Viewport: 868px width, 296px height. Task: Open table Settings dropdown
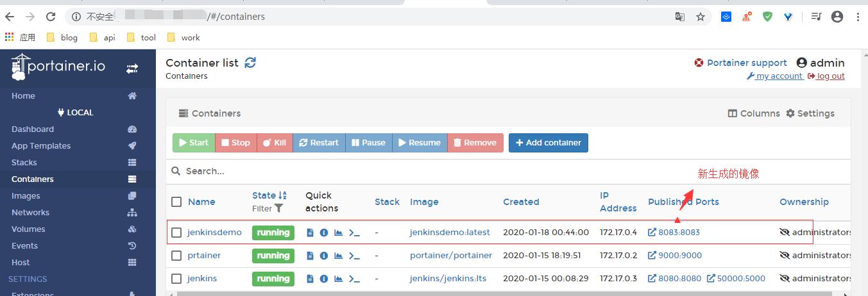[810, 113]
